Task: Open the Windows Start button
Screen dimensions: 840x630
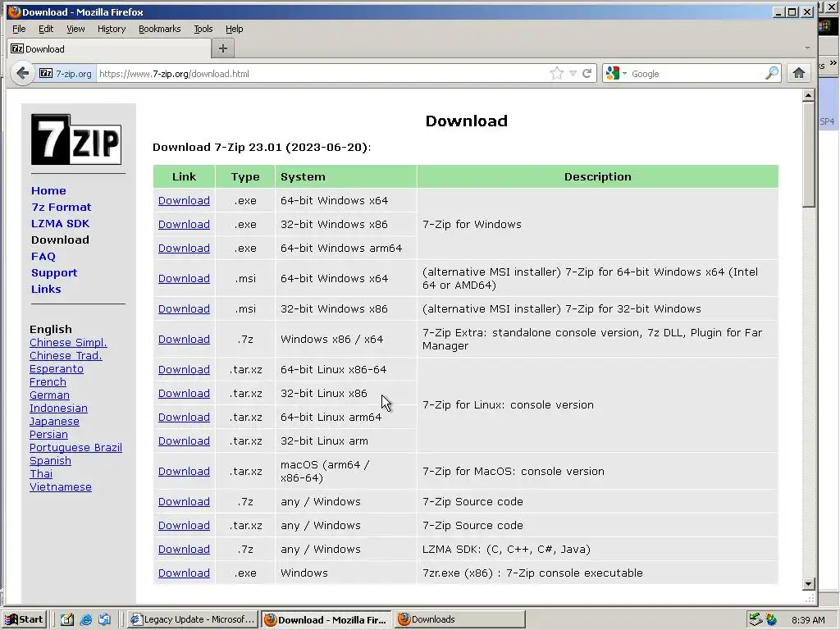Action: pyautogui.click(x=25, y=619)
